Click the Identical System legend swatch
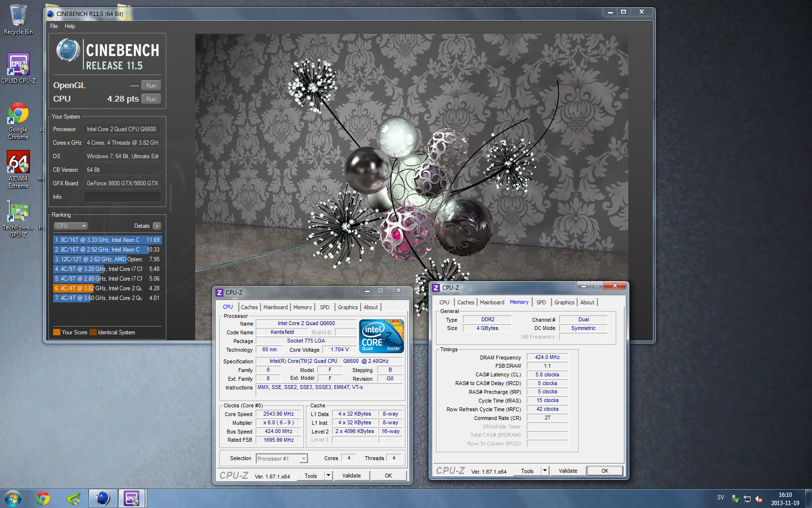The height and width of the screenshot is (508, 812). click(93, 332)
